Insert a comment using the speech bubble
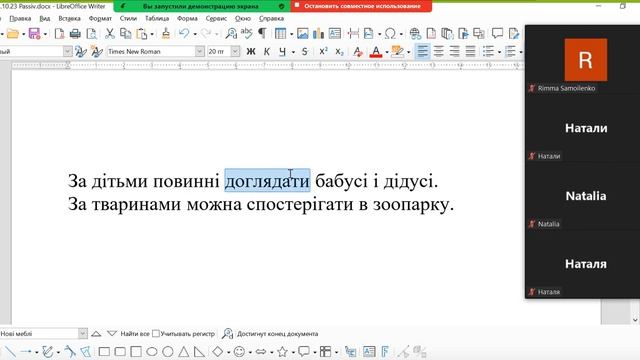The image size is (640, 360). pyautogui.click(x=497, y=33)
